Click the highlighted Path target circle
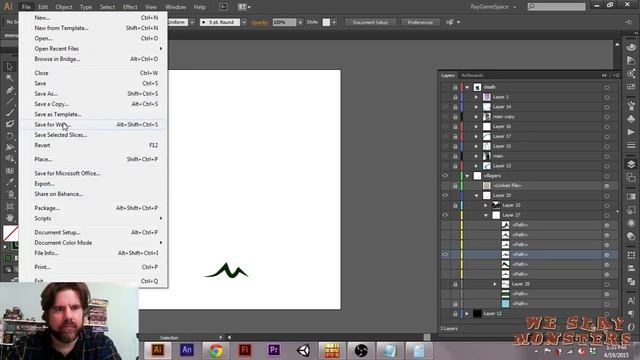This screenshot has width=640, height=360. [x=607, y=254]
